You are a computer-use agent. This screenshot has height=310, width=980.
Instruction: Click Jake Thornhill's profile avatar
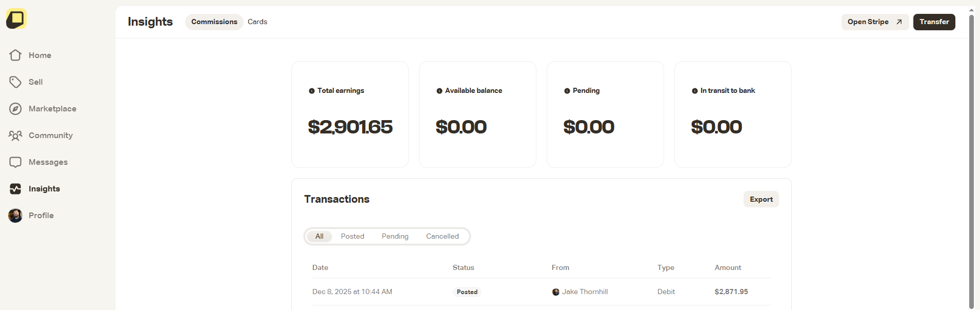click(x=556, y=292)
